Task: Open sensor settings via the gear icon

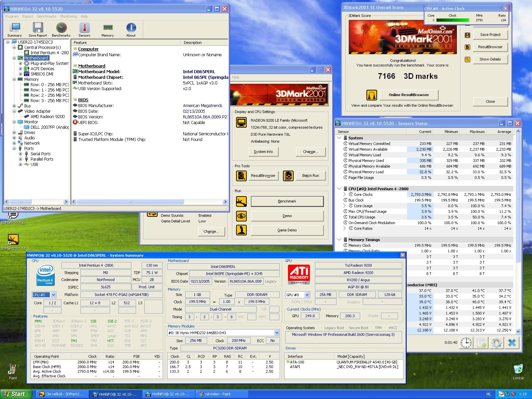Action: 497,342
